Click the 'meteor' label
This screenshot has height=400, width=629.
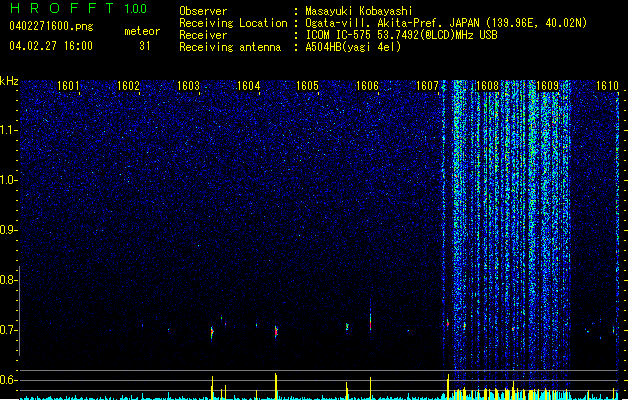pyautogui.click(x=142, y=31)
